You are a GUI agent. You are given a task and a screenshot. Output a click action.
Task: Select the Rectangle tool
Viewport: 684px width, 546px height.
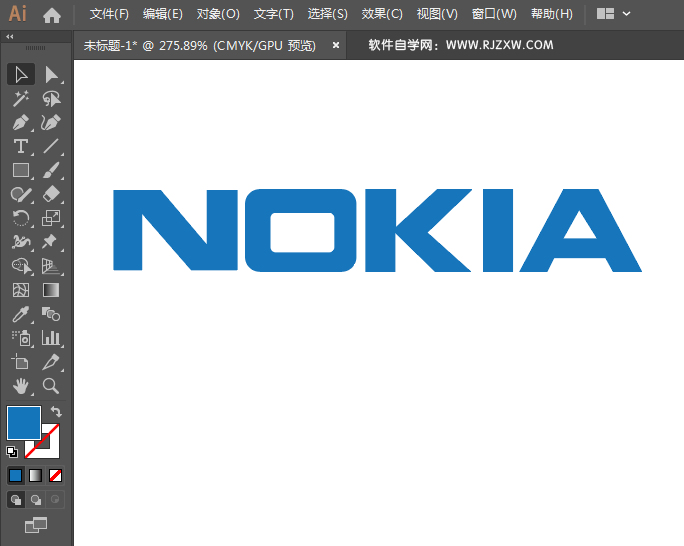pyautogui.click(x=21, y=171)
